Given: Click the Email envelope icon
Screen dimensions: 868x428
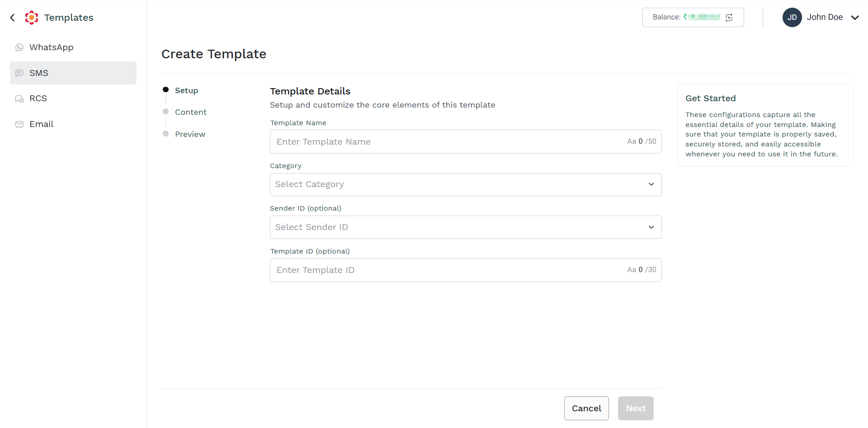Looking at the screenshot, I should point(19,124).
